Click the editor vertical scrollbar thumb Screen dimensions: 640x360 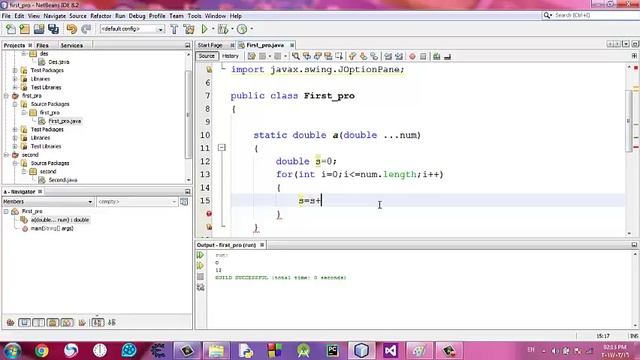click(x=629, y=121)
